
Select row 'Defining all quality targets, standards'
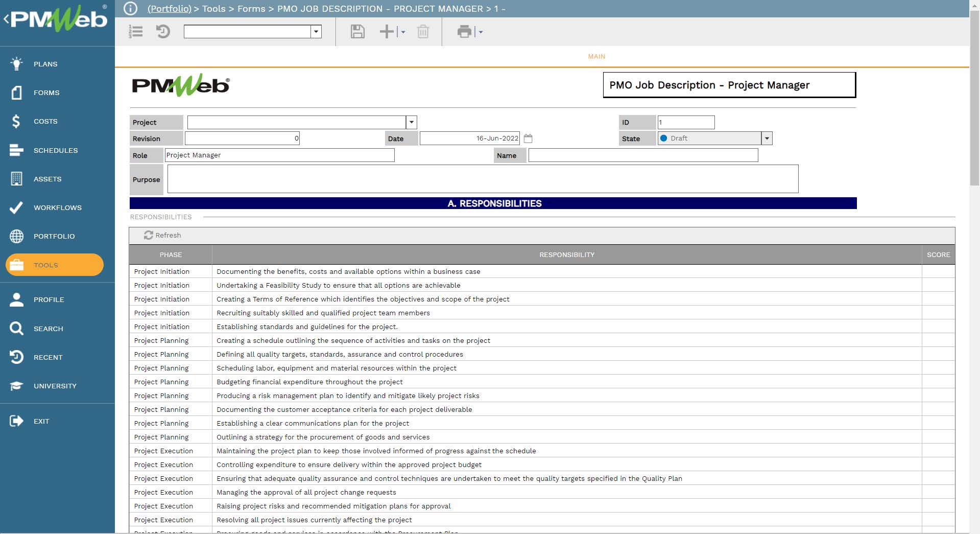click(542, 354)
